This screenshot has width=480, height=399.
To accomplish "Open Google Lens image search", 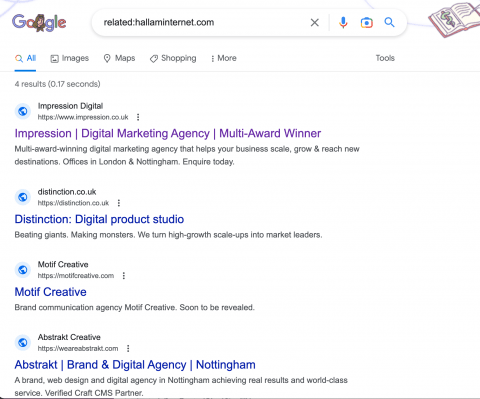I will (x=366, y=23).
